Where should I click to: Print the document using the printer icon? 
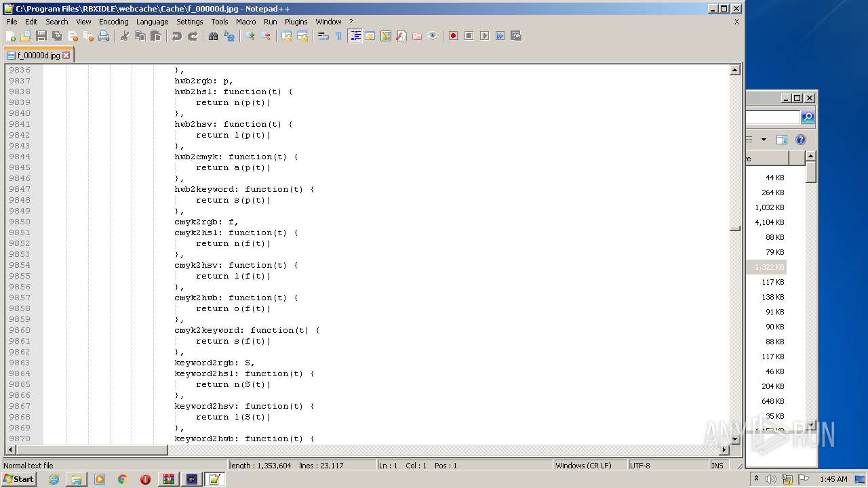pyautogui.click(x=104, y=36)
